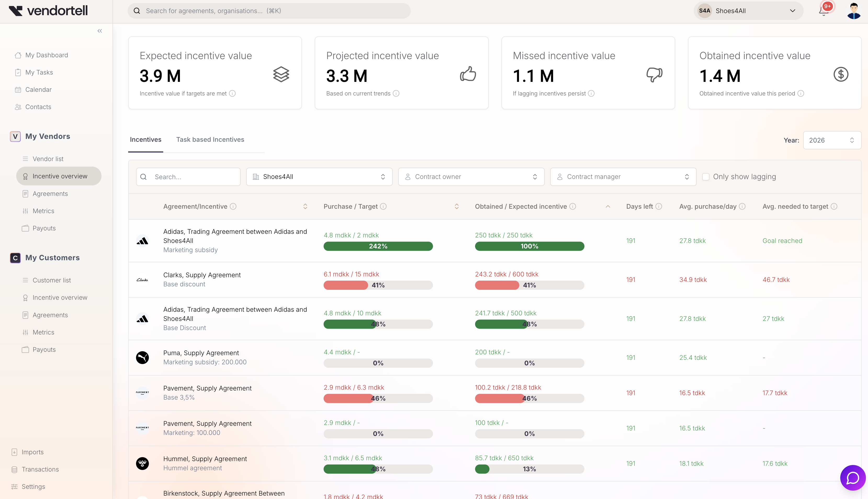Screen dimensions: 868x499
Task: Open the Shoes4All organisation switcher dropdown
Action: pyautogui.click(x=748, y=11)
